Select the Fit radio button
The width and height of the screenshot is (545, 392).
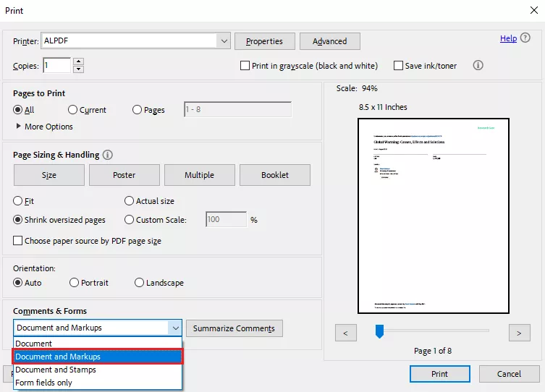(17, 200)
